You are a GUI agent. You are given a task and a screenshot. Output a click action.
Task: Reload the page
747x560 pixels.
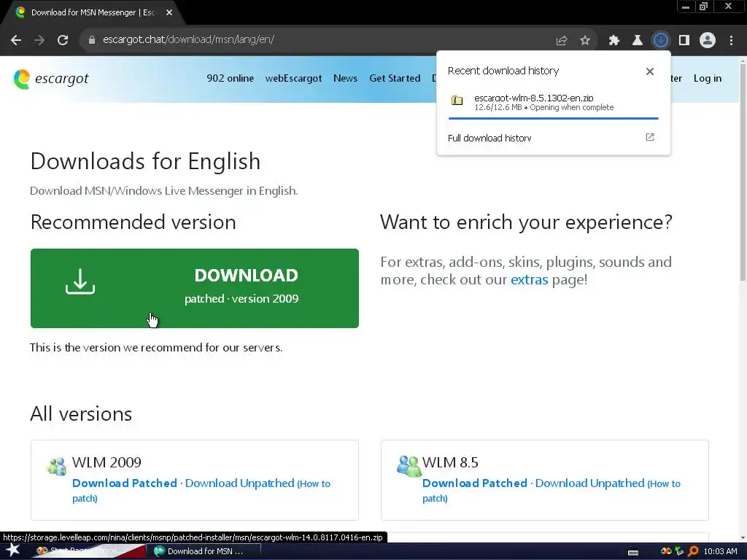[63, 40]
